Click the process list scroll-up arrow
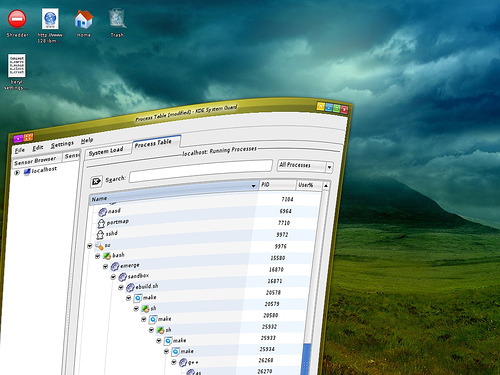500x375 pixels. pos(326,186)
